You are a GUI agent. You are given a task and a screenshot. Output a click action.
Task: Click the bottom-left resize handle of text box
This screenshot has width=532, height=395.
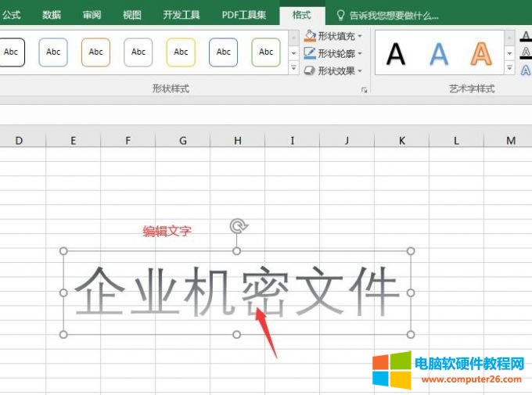pyautogui.click(x=63, y=335)
